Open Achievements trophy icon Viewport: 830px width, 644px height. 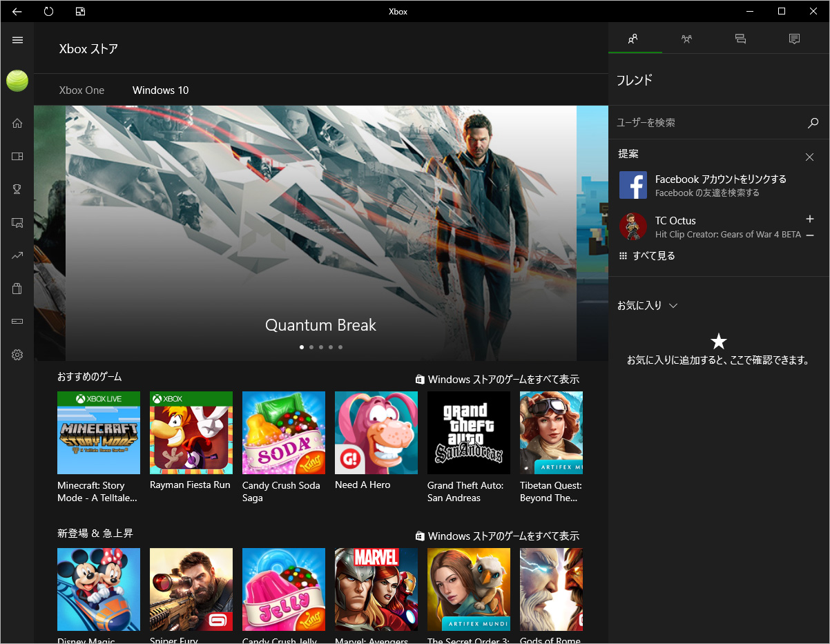click(17, 189)
